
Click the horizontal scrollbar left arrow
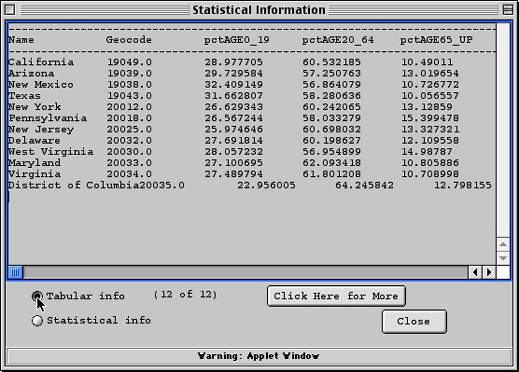(475, 272)
